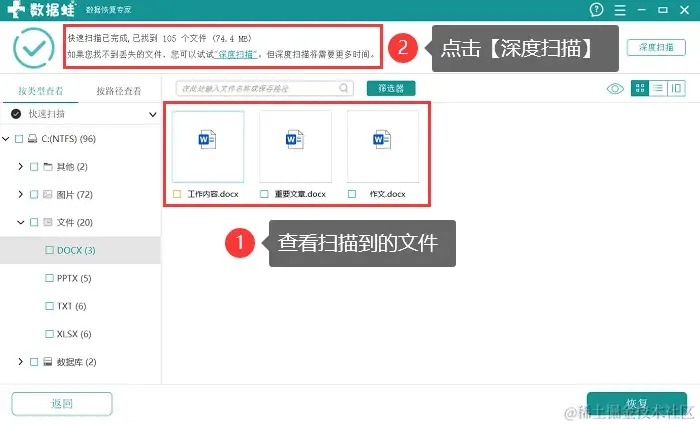Select the XLSX (6) label
Viewport: 700px width, 426px height.
pyautogui.click(x=74, y=334)
